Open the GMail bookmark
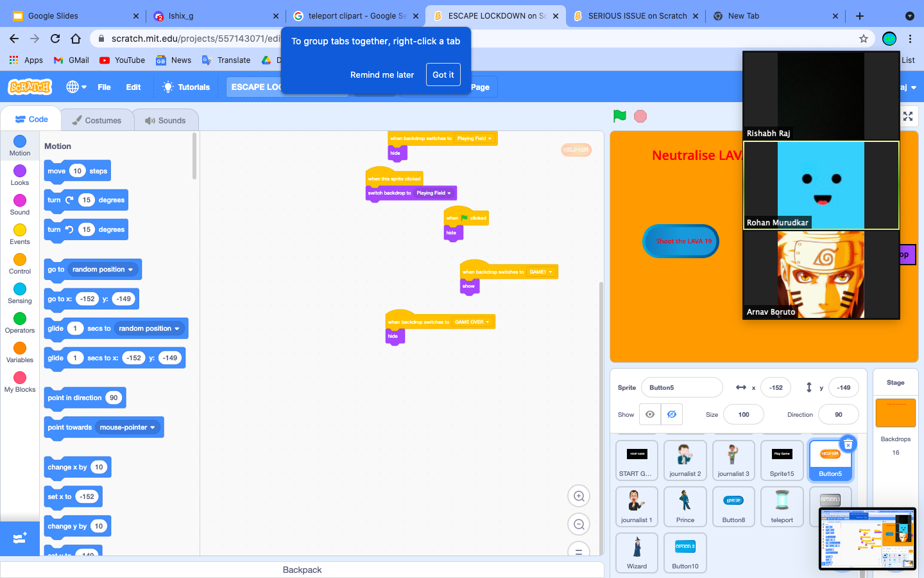The width and height of the screenshot is (924, 578). [71, 60]
